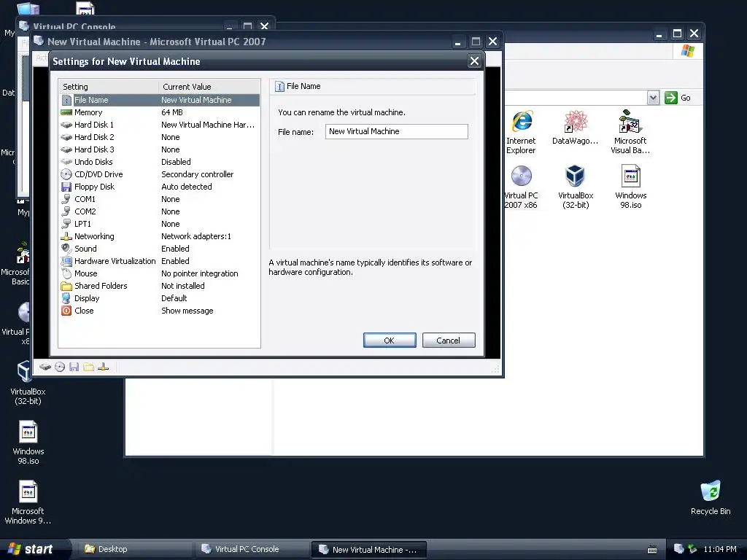Select the File Name setting row
This screenshot has width=747, height=560.
coord(160,100)
